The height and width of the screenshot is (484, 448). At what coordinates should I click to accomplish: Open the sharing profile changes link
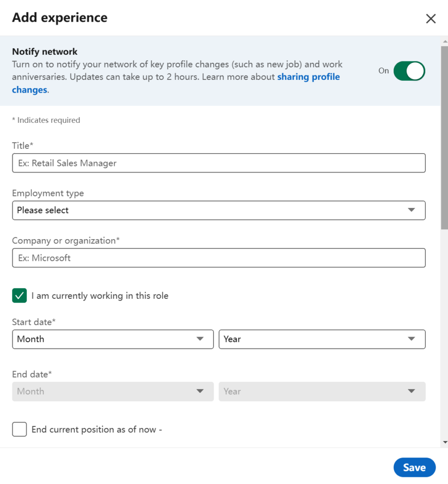coord(308,77)
